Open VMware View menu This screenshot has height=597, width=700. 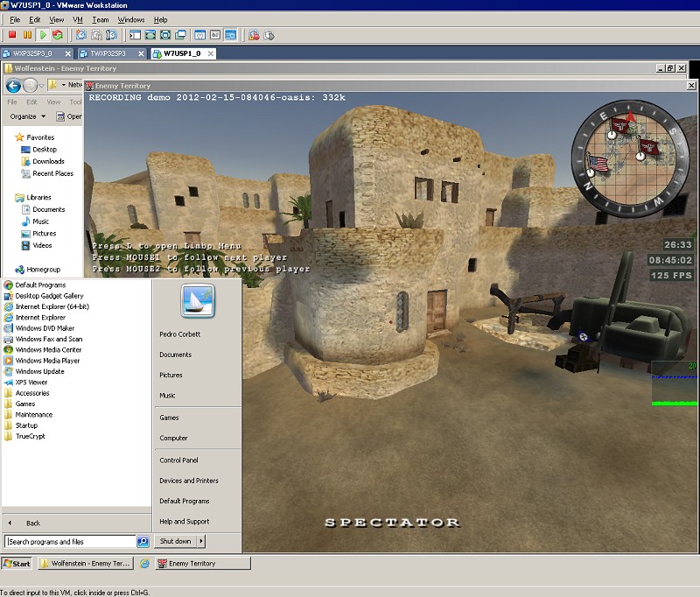(x=56, y=19)
